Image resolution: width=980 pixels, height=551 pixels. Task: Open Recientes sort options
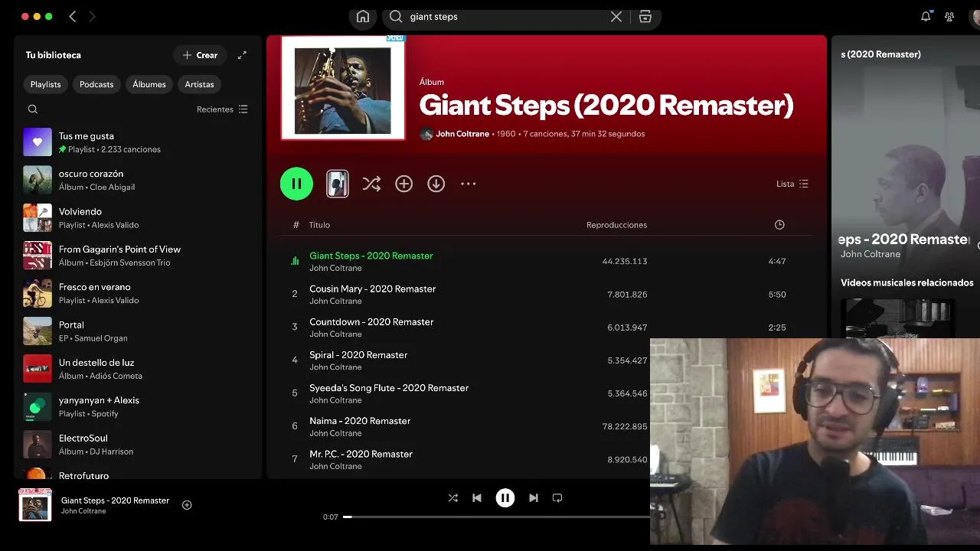tap(222, 109)
